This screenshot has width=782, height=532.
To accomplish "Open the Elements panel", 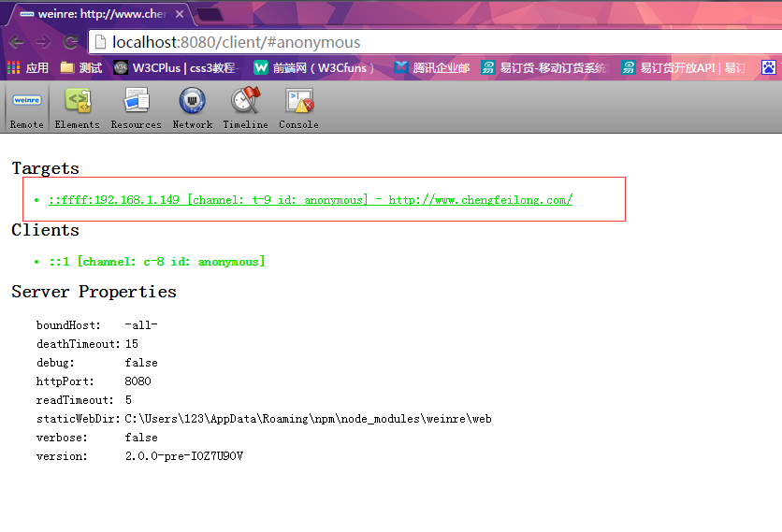I will (x=77, y=108).
